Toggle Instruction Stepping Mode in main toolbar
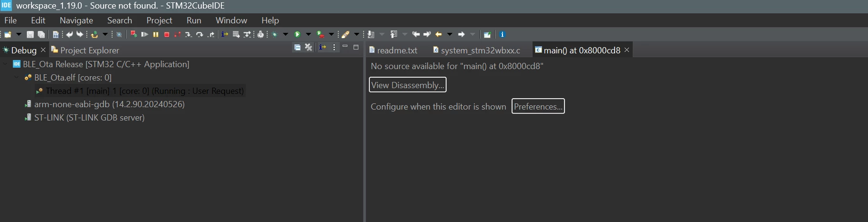The height and width of the screenshot is (222, 868). pyautogui.click(x=225, y=34)
